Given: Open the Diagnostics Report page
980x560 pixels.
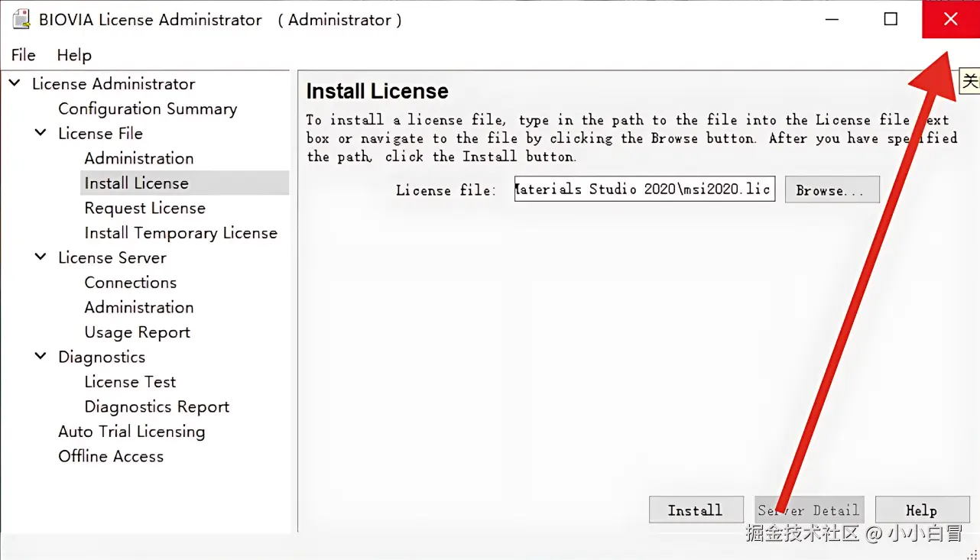Looking at the screenshot, I should pos(157,406).
